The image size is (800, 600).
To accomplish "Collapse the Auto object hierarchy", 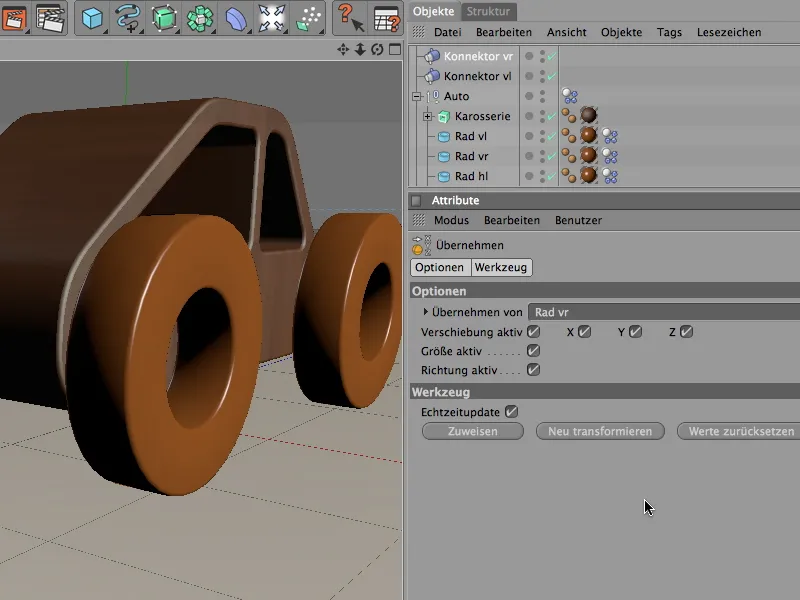I will [416, 97].
